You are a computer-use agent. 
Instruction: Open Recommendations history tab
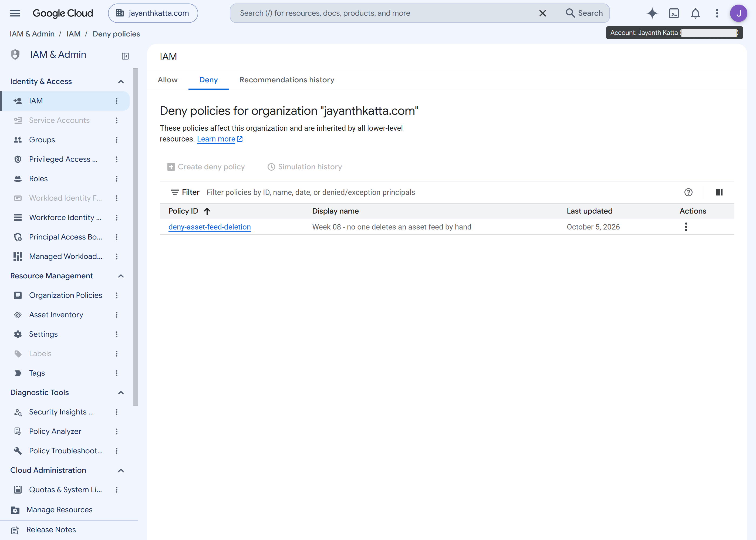[287, 80]
